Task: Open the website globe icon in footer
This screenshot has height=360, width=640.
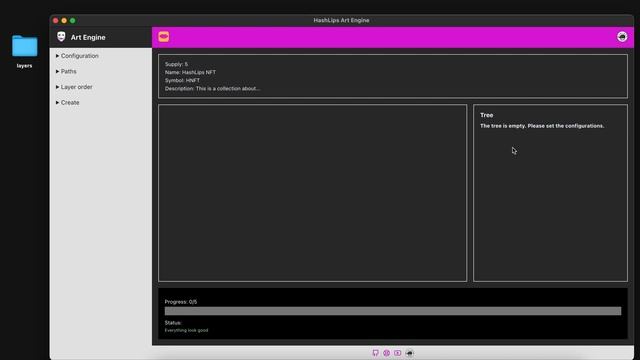Action: click(x=387, y=353)
